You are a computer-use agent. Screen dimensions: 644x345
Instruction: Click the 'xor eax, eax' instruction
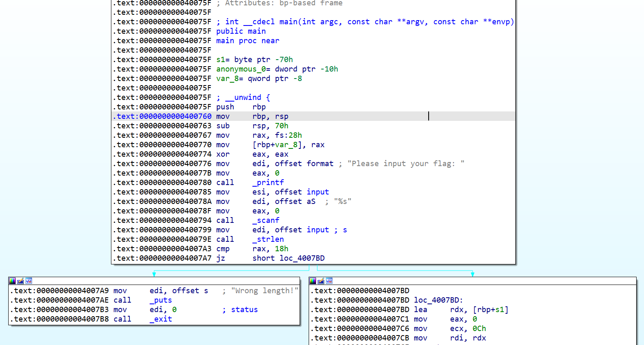point(252,154)
